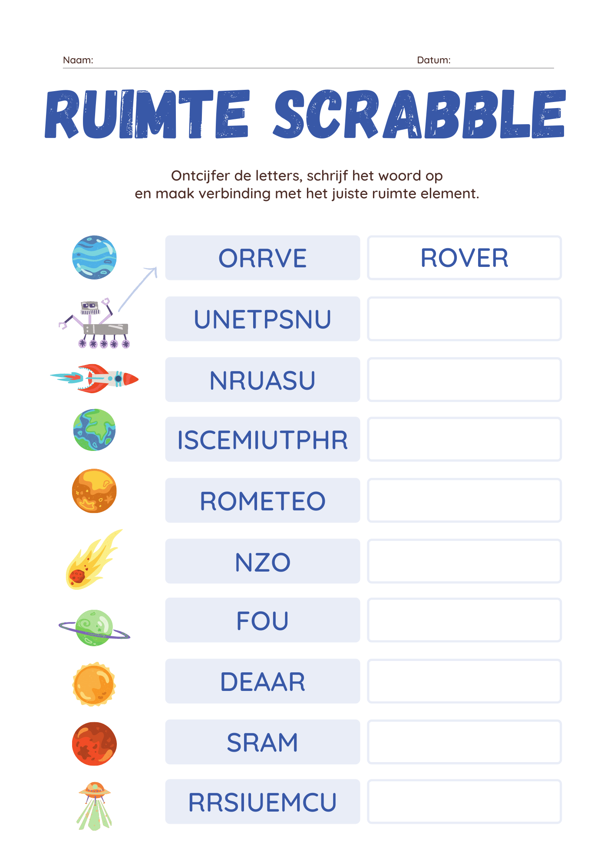Select the Mars rover illustration
This screenshot has height=868, width=614.
tap(95, 323)
